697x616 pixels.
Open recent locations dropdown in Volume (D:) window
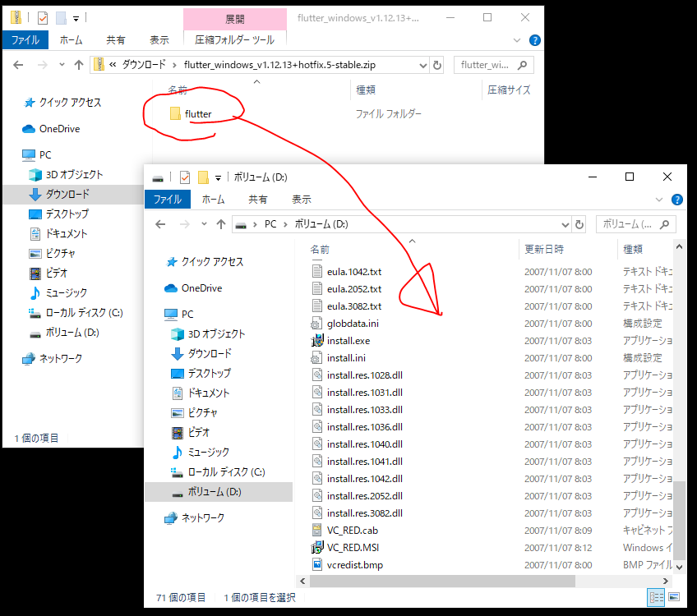tap(204, 224)
